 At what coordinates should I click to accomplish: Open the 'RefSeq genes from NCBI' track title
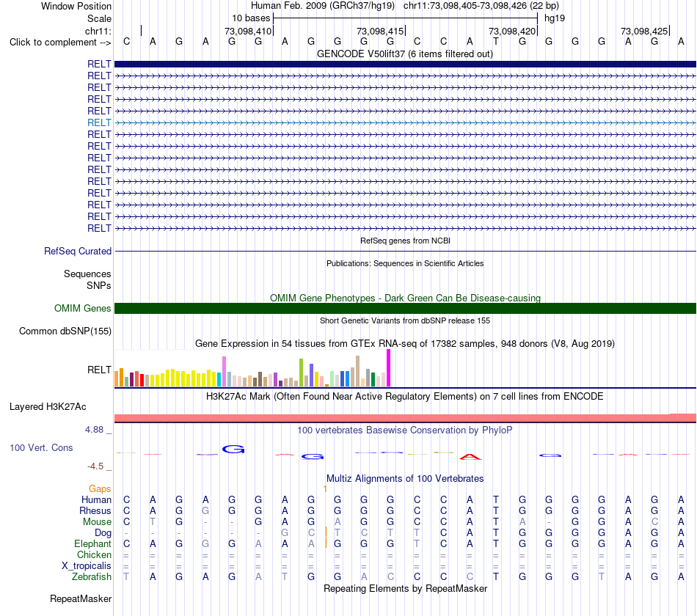click(405, 241)
